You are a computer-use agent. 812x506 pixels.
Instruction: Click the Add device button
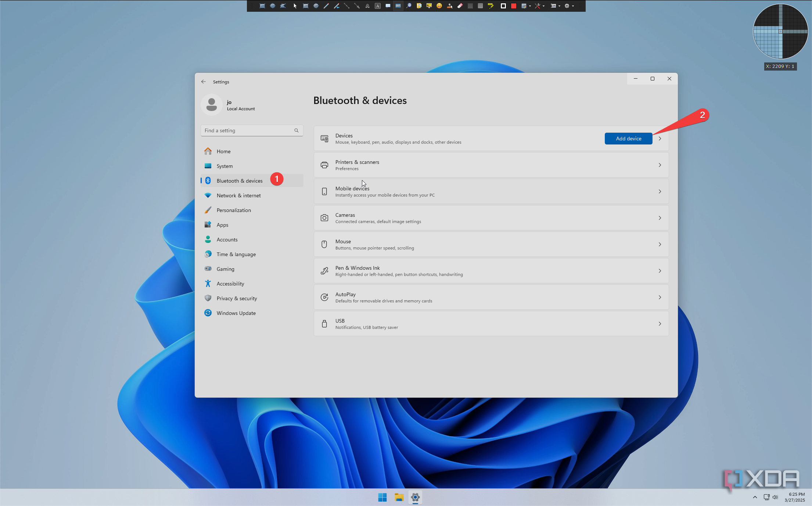pyautogui.click(x=628, y=139)
